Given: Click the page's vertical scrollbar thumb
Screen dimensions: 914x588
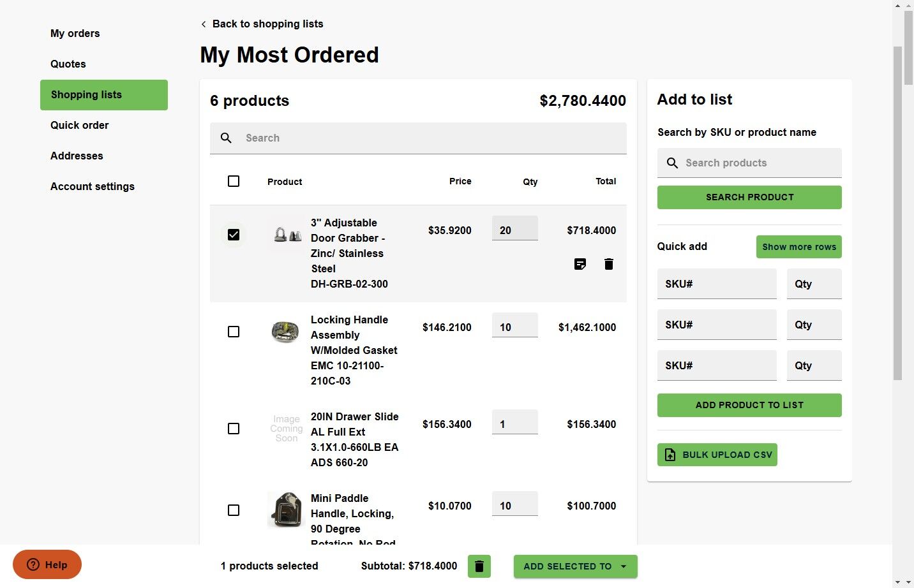Looking at the screenshot, I should pyautogui.click(x=897, y=210).
